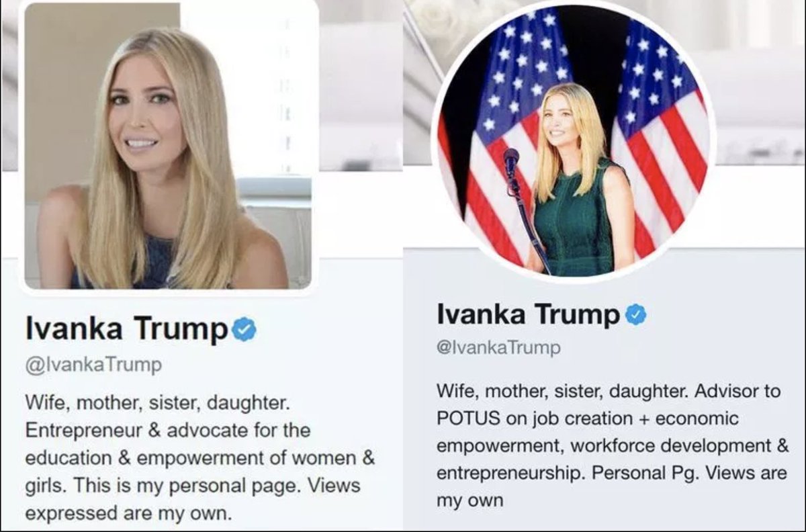Click the blue verified badge on left profile
The image size is (806, 532).
(x=244, y=330)
